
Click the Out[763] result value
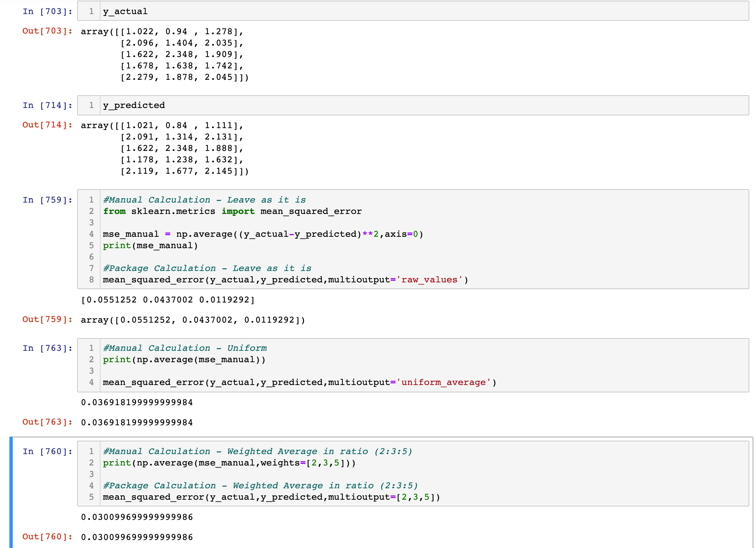[x=137, y=423]
